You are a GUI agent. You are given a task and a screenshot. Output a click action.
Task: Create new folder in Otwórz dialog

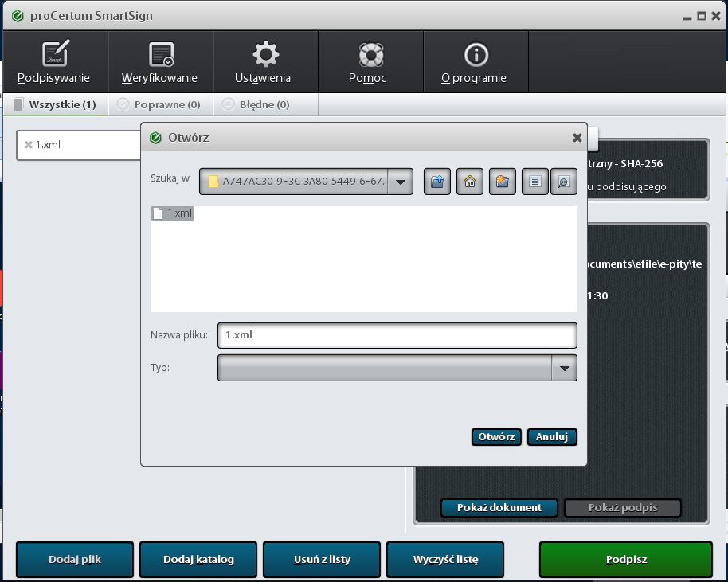coord(502,182)
